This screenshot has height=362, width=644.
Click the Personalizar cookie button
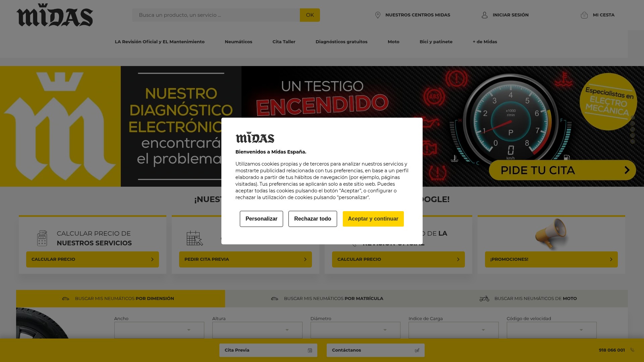point(261,219)
